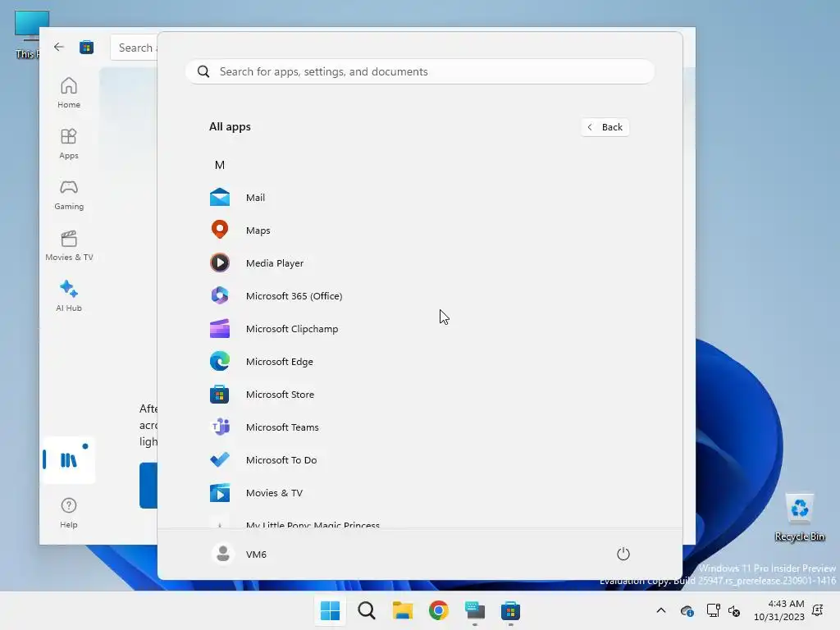The image size is (840, 630).
Task: Focus the Start menu search box
Action: [420, 72]
